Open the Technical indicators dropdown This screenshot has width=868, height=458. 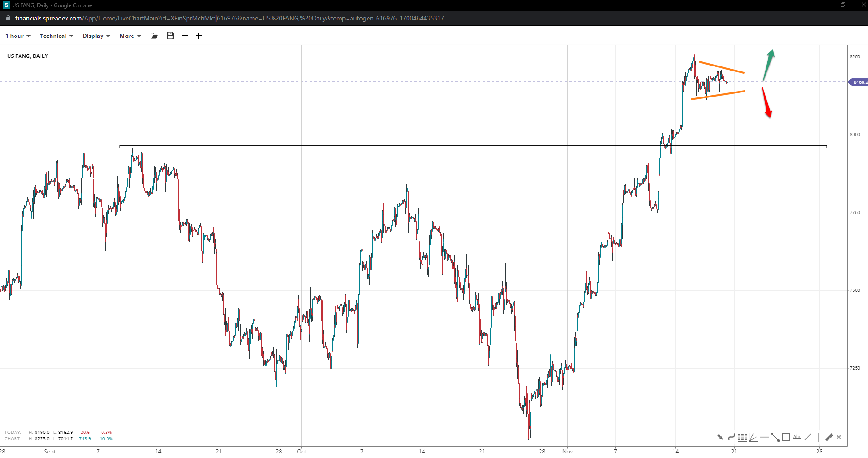[56, 36]
